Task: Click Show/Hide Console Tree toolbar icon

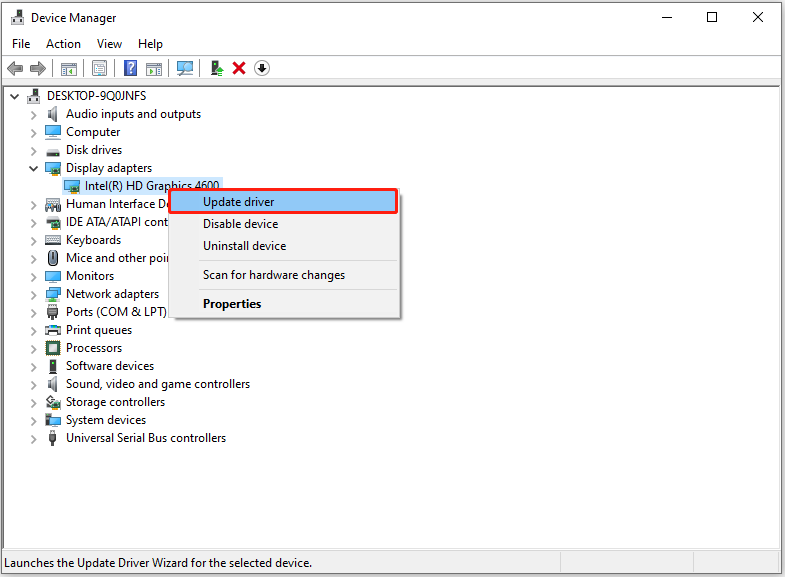Action: coord(69,69)
